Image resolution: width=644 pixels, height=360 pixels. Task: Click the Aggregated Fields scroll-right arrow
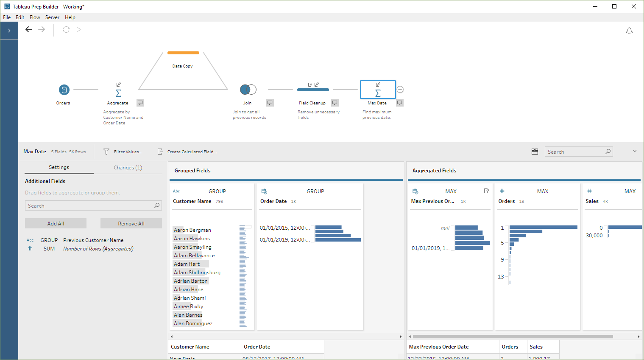click(x=638, y=337)
